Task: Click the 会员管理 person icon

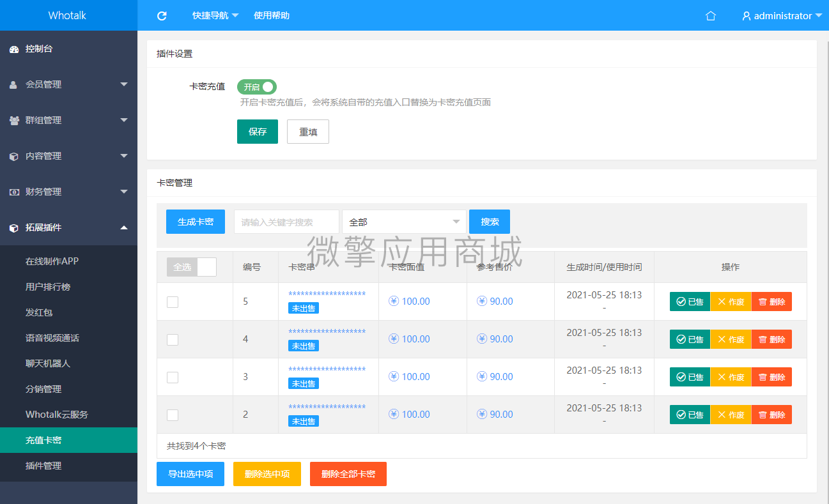Action: [14, 84]
